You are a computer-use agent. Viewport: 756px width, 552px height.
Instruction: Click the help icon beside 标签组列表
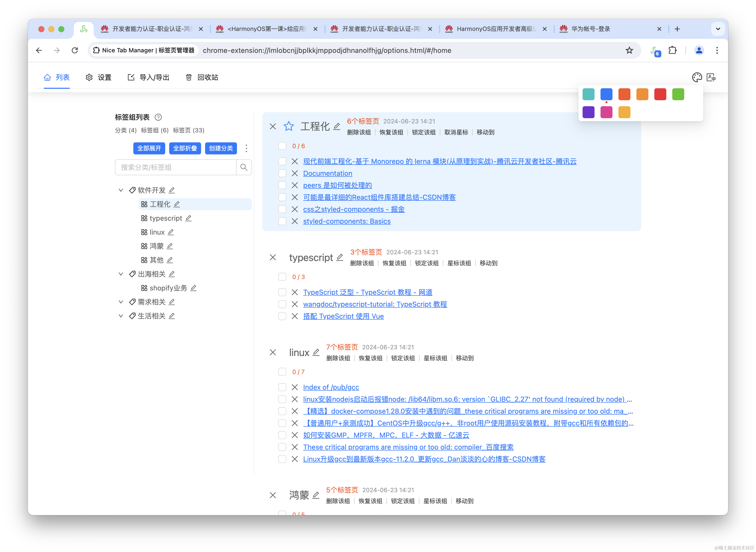pyautogui.click(x=158, y=117)
